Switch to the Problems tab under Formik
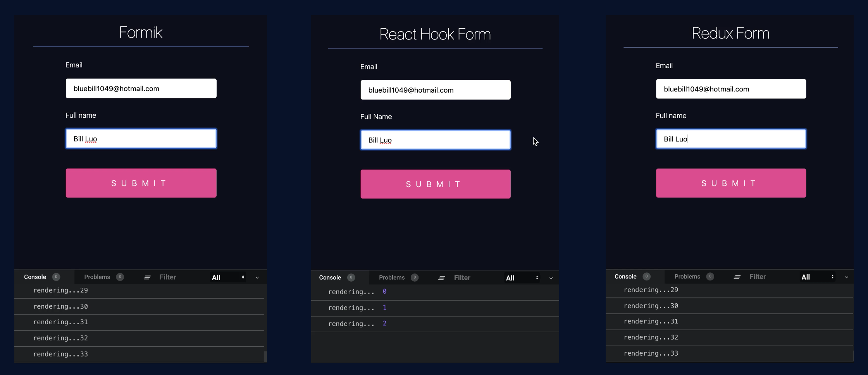Screen dimensions: 868x375 coord(97,277)
